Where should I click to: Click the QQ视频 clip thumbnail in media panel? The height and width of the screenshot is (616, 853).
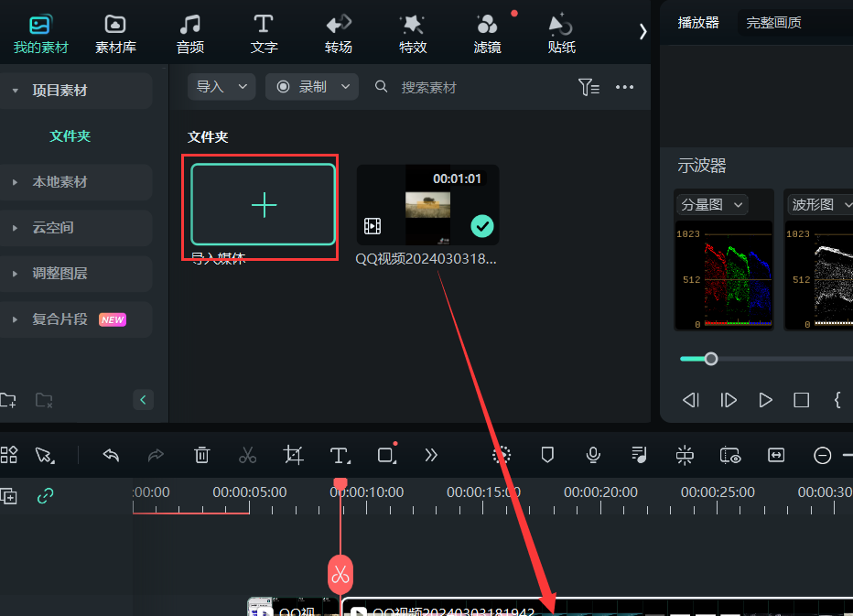(x=427, y=204)
